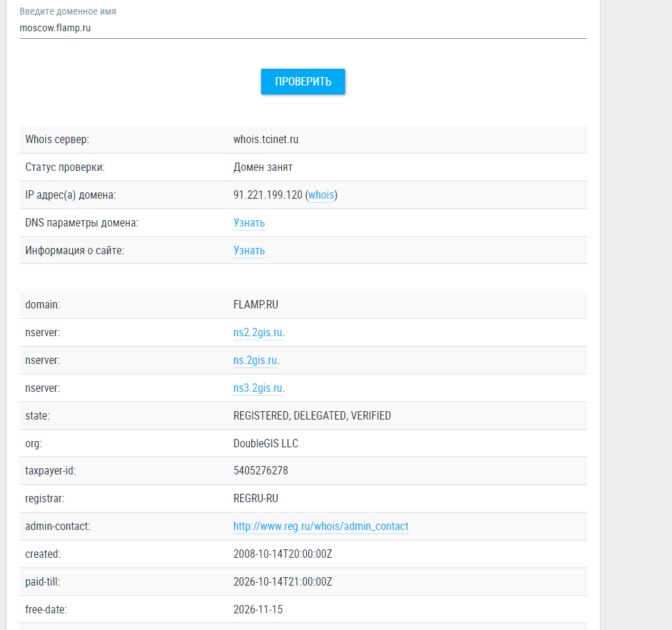Click the domain: row label
Viewport: 672px width, 630px height.
(x=42, y=304)
